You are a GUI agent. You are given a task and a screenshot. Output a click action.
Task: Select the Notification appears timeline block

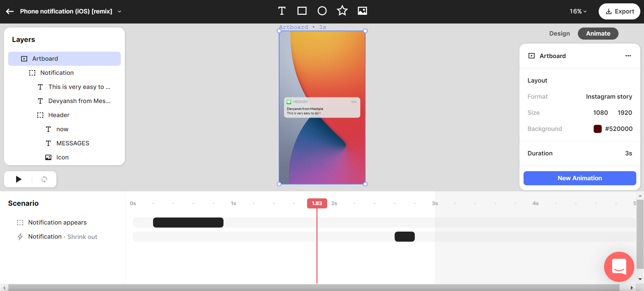pyautogui.click(x=188, y=223)
